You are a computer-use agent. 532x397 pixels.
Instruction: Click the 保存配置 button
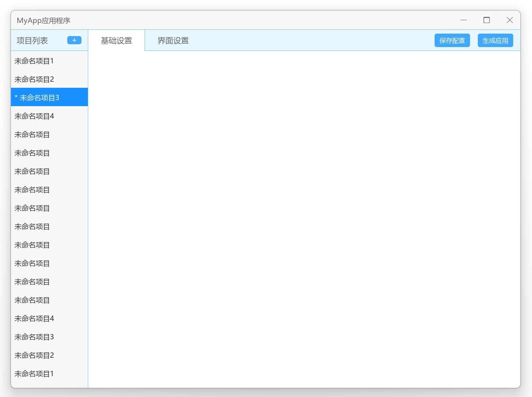point(452,40)
